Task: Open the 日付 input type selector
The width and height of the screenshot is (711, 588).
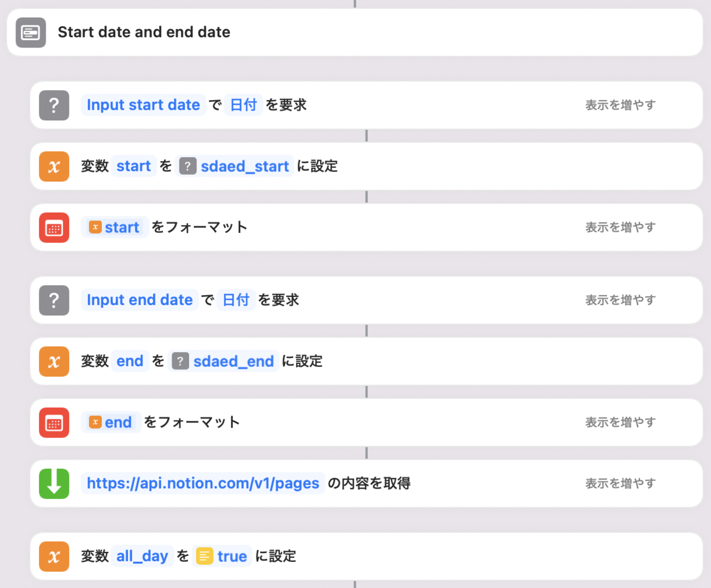Action: pos(243,104)
